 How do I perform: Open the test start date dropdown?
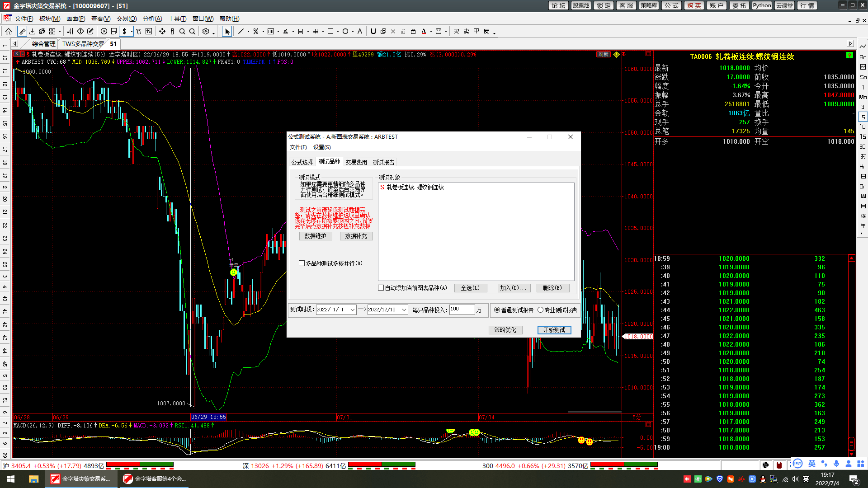pyautogui.click(x=353, y=310)
